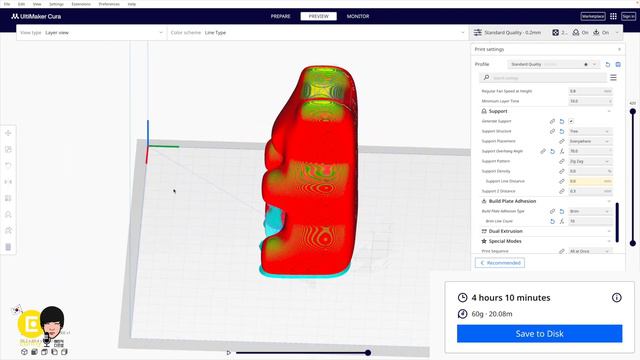
Task: Open the Marketplace
Action: 593,16
